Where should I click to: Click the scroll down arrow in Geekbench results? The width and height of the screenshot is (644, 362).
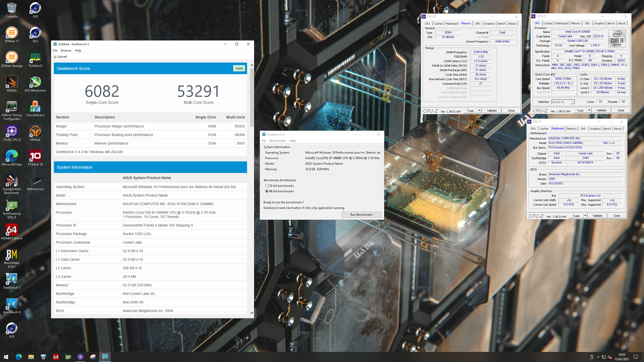pos(252,313)
